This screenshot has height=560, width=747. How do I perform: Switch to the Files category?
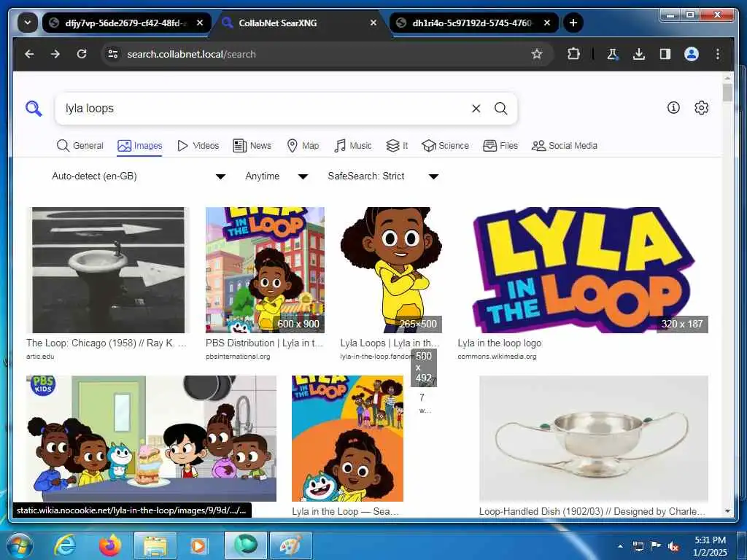click(x=500, y=146)
